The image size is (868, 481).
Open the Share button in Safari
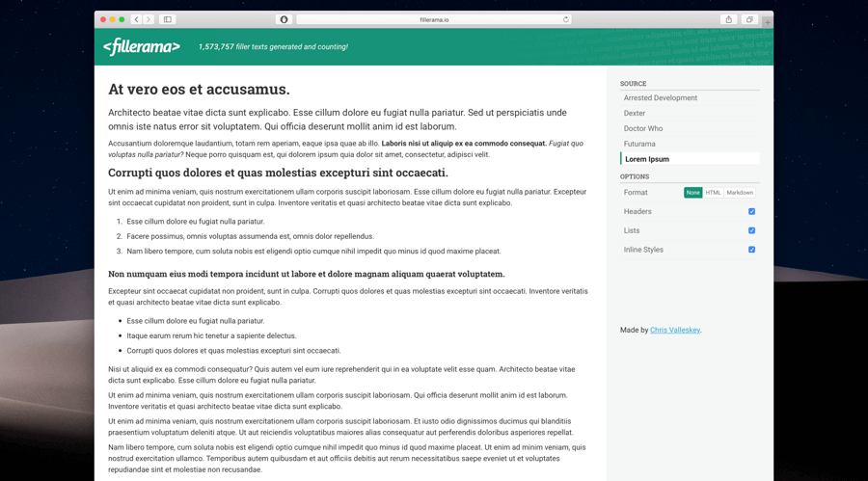tap(728, 19)
